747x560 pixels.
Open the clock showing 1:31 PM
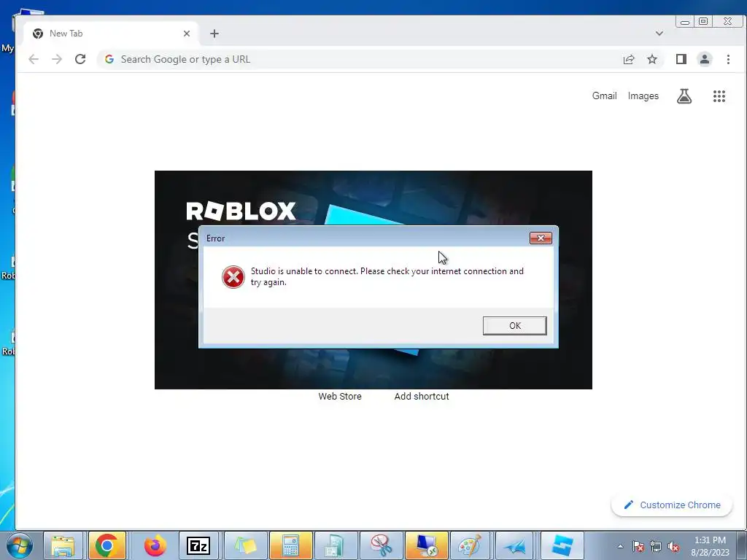pos(710,546)
